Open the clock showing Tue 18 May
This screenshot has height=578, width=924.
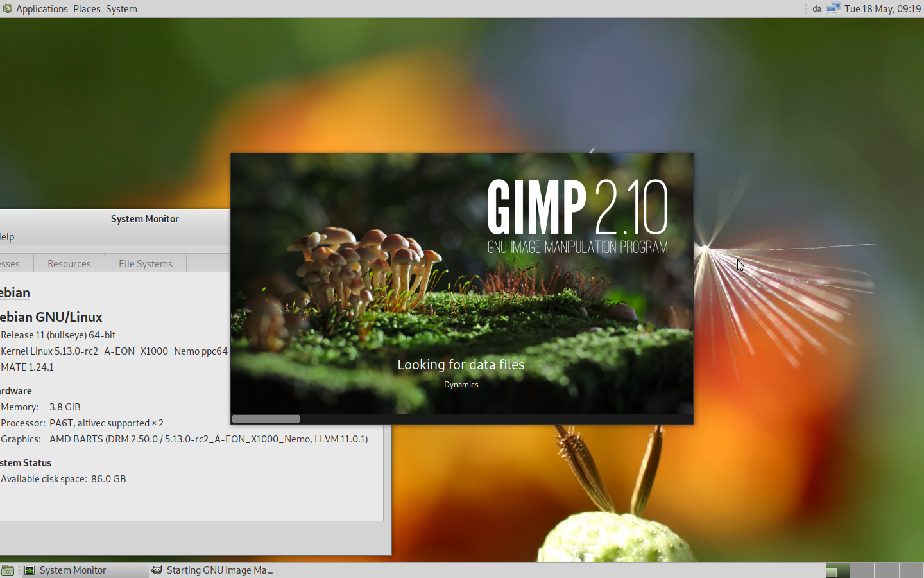(882, 8)
